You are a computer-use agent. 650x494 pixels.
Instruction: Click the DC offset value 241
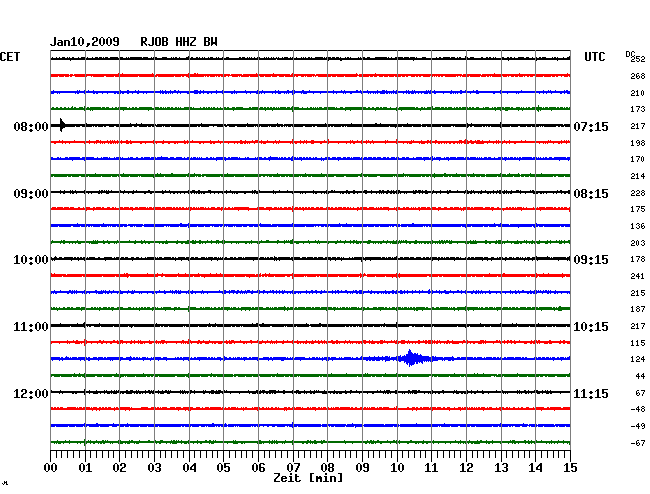638,276
